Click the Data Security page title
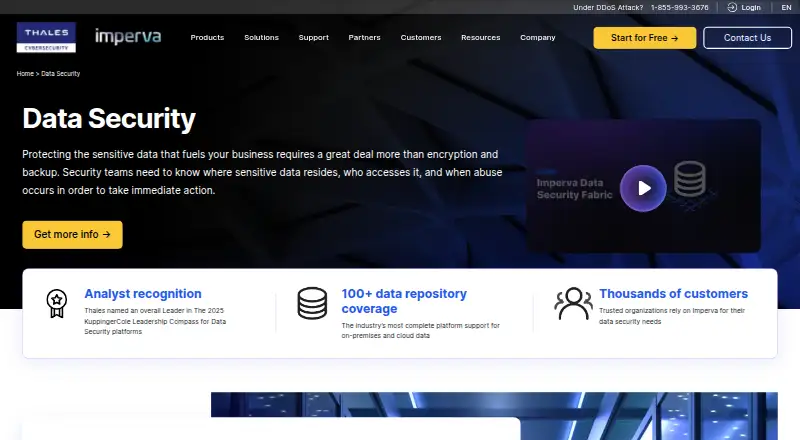The height and width of the screenshot is (440, 800). pyautogui.click(x=109, y=118)
